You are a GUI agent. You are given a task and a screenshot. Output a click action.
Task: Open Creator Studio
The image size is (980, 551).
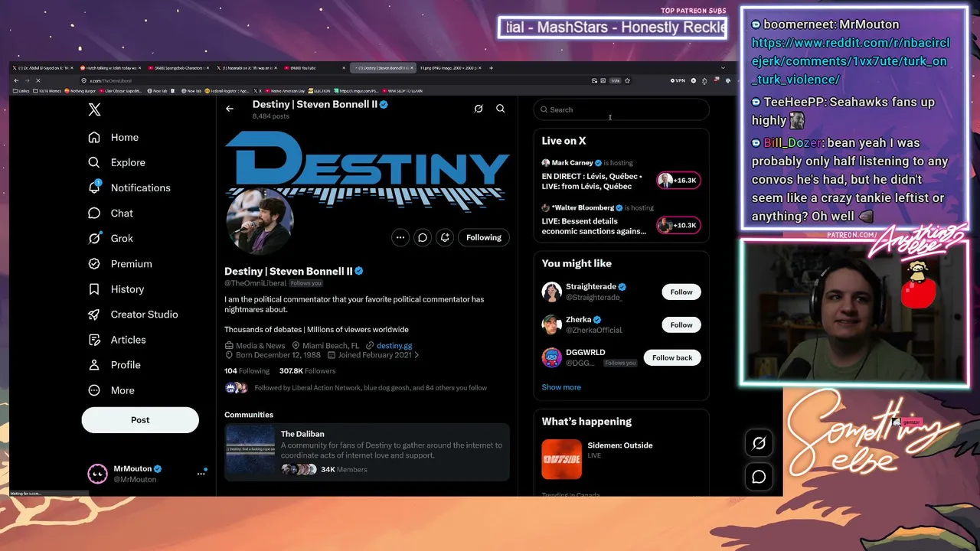coord(132,315)
